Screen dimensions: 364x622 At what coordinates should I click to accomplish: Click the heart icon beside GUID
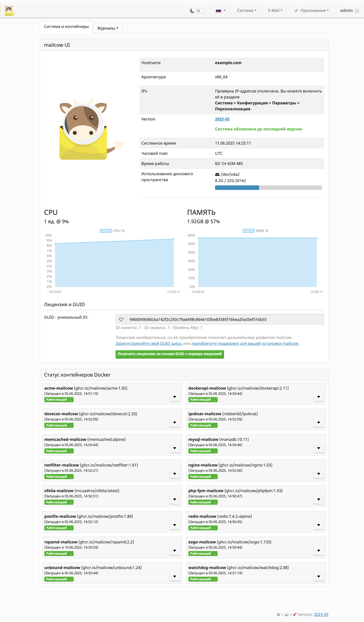pyautogui.click(x=121, y=319)
